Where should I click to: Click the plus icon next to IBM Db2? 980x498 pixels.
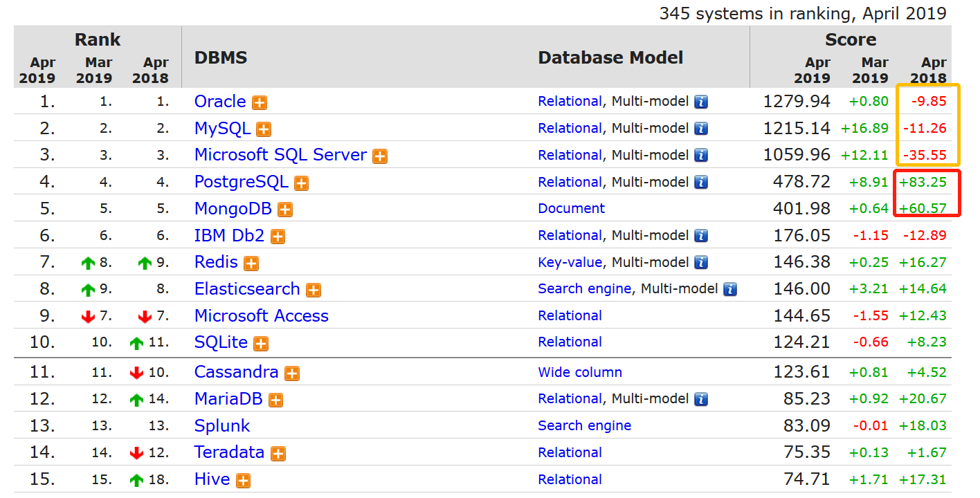(278, 237)
